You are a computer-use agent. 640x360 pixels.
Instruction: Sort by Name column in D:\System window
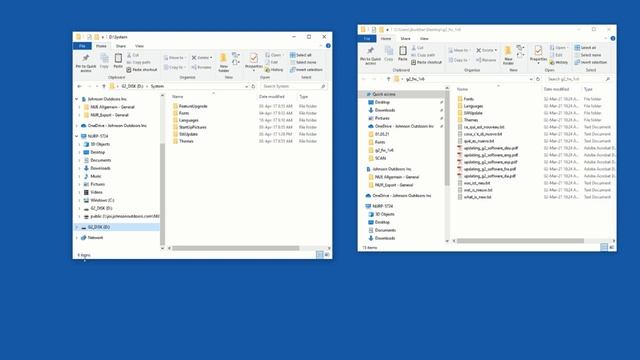177,97
